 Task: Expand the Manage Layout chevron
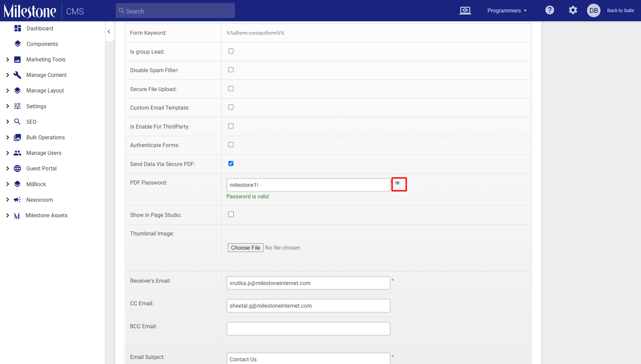(7, 90)
